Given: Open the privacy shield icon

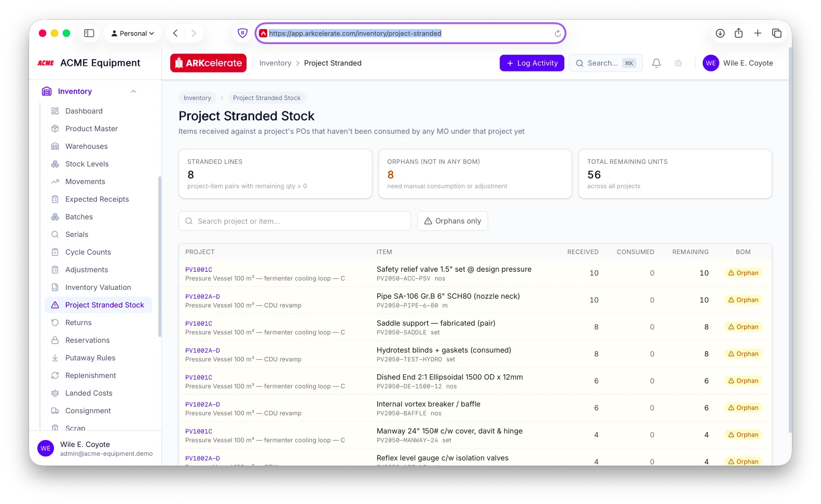Looking at the screenshot, I should click(242, 33).
